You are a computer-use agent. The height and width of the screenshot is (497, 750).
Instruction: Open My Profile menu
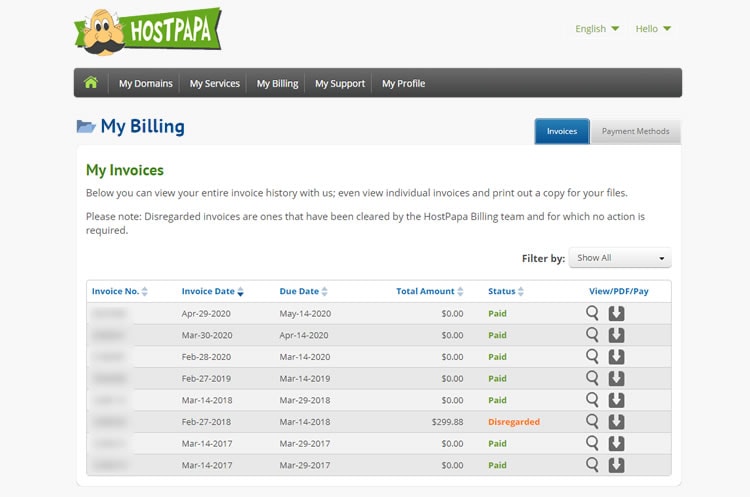[x=403, y=83]
